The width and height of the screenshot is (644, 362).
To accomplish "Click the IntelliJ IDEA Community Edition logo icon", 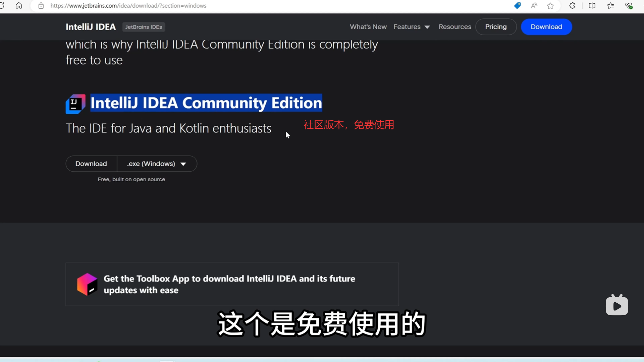I will 75,104.
